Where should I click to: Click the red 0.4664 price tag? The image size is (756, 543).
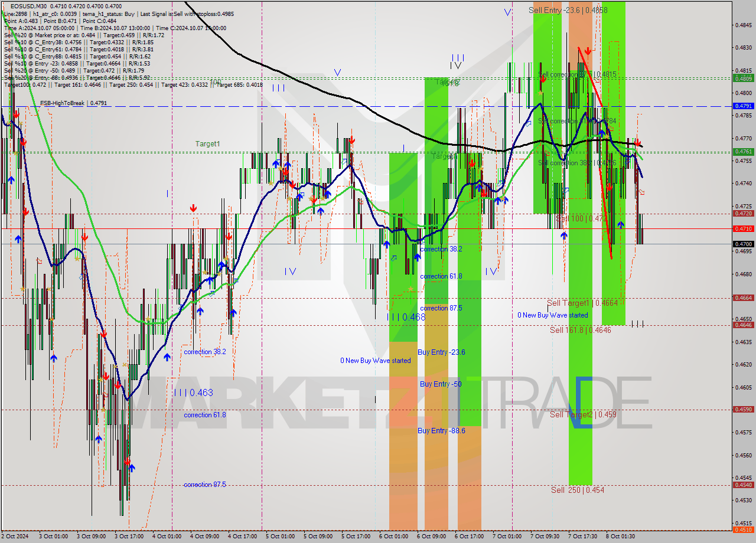743,298
